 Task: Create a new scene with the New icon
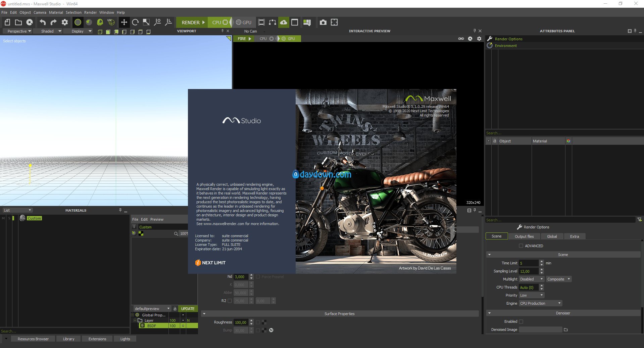pos(7,22)
